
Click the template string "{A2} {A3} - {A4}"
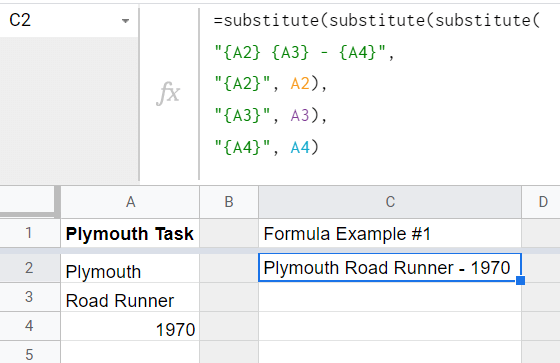300,53
